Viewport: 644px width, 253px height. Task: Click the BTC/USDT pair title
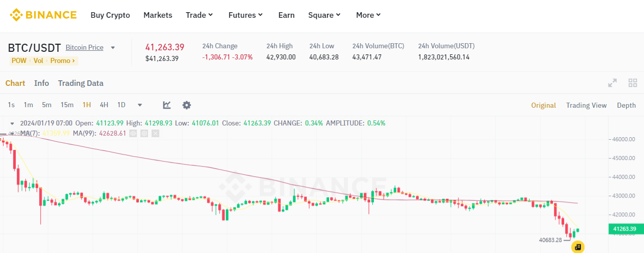(x=34, y=48)
